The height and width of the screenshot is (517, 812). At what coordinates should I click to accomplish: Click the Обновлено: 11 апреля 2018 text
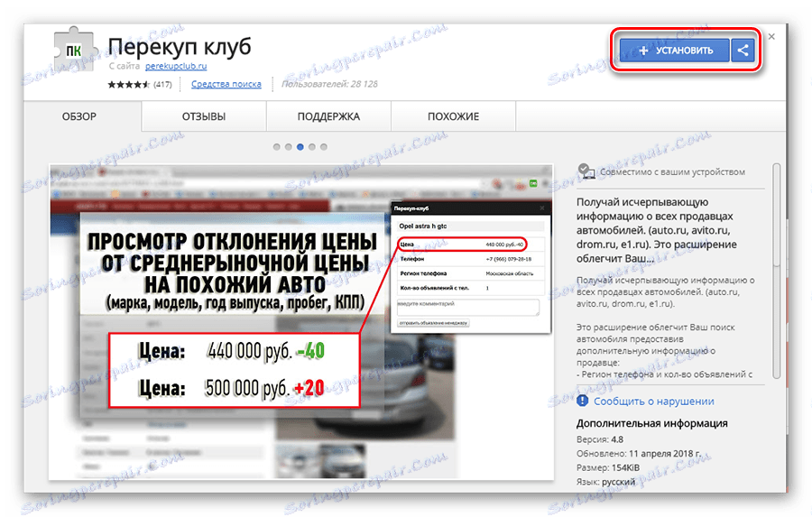click(639, 453)
